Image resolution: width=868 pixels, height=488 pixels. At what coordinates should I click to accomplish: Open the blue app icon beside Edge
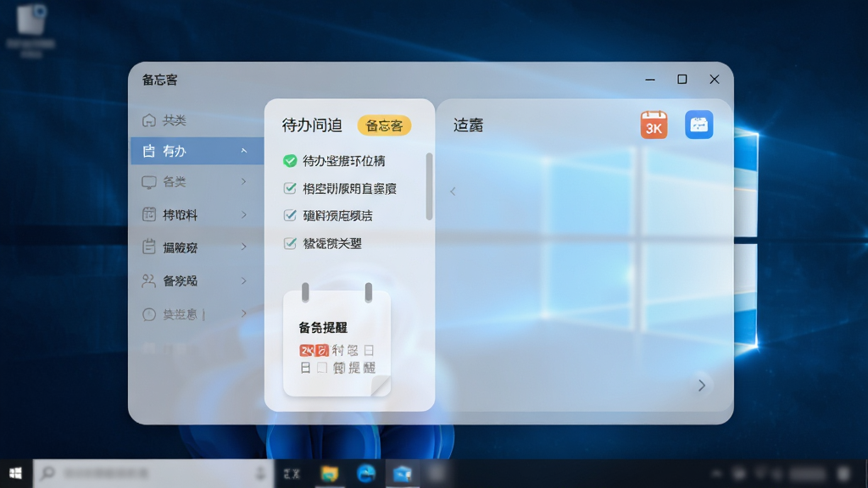tap(403, 474)
